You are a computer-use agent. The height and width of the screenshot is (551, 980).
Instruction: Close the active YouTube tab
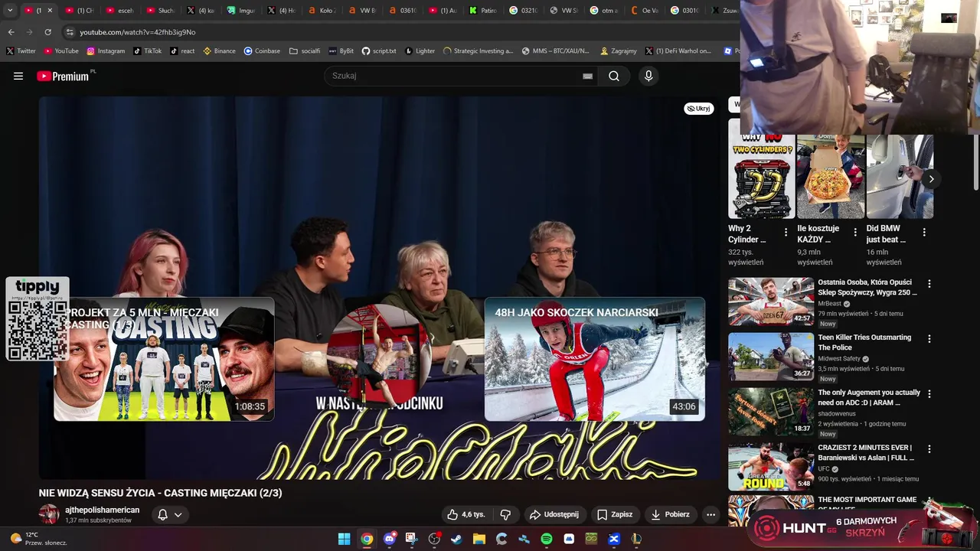tap(50, 11)
